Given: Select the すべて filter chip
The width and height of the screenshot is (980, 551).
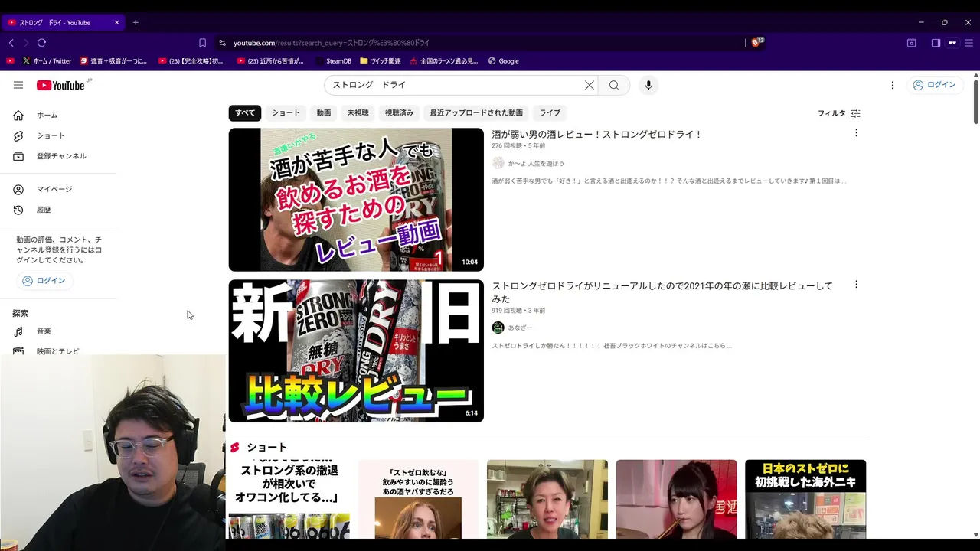Looking at the screenshot, I should coord(245,113).
